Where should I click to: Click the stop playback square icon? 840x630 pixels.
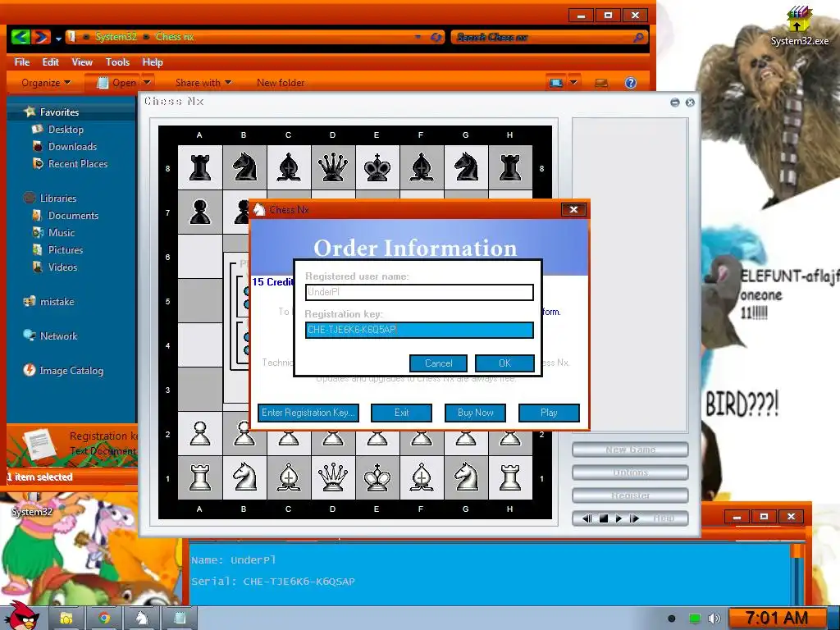click(603, 518)
